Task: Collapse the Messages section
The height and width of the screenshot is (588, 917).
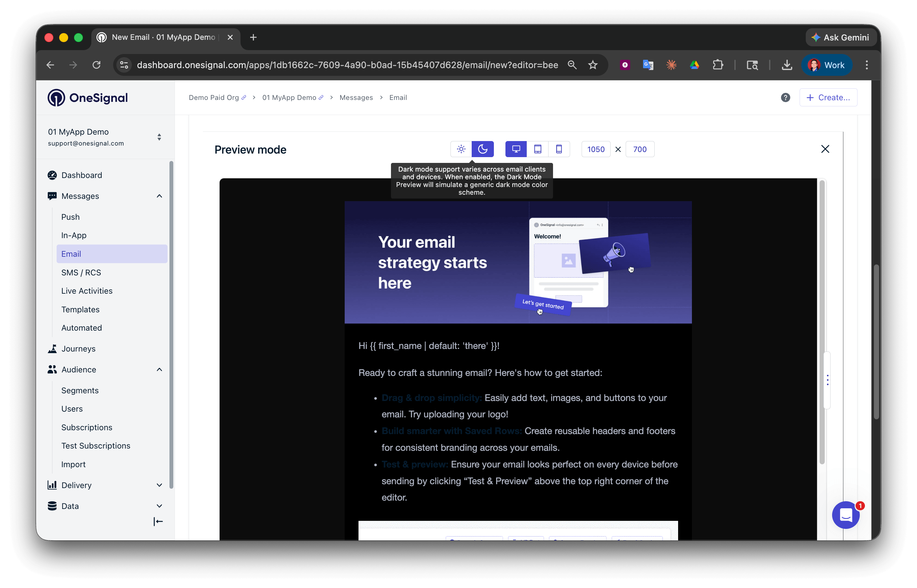Action: click(159, 196)
